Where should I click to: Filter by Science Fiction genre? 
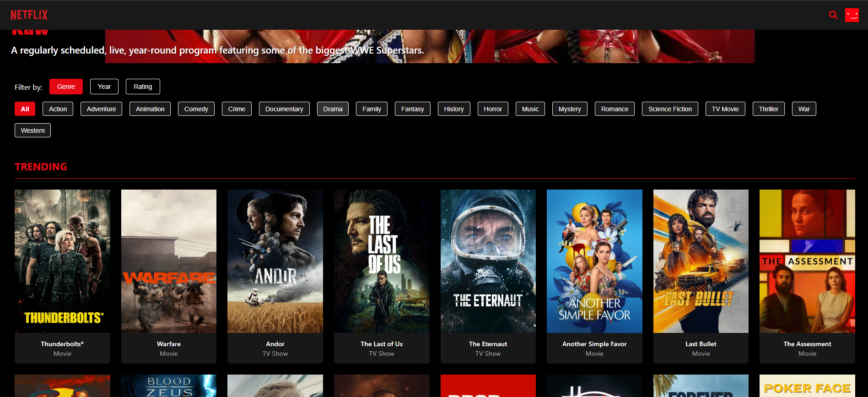(669, 109)
